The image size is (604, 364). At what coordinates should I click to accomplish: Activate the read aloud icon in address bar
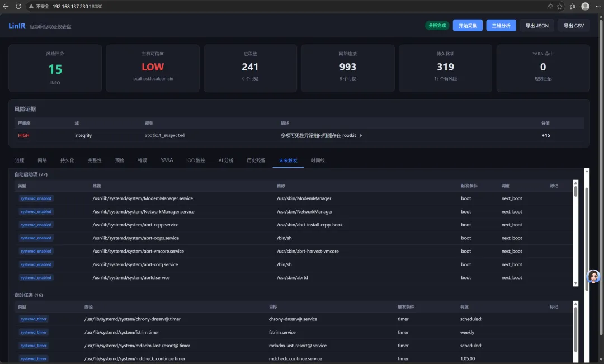coord(550,6)
